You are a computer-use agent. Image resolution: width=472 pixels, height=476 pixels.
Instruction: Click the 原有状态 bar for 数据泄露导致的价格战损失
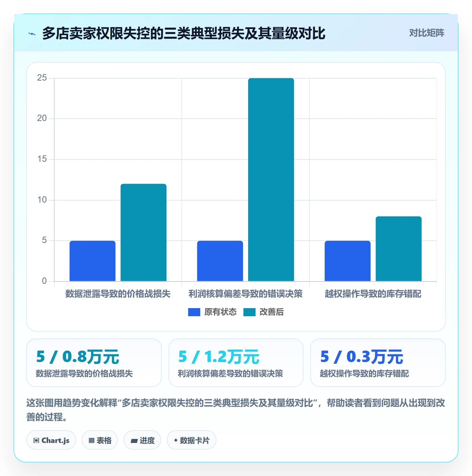tap(92, 261)
